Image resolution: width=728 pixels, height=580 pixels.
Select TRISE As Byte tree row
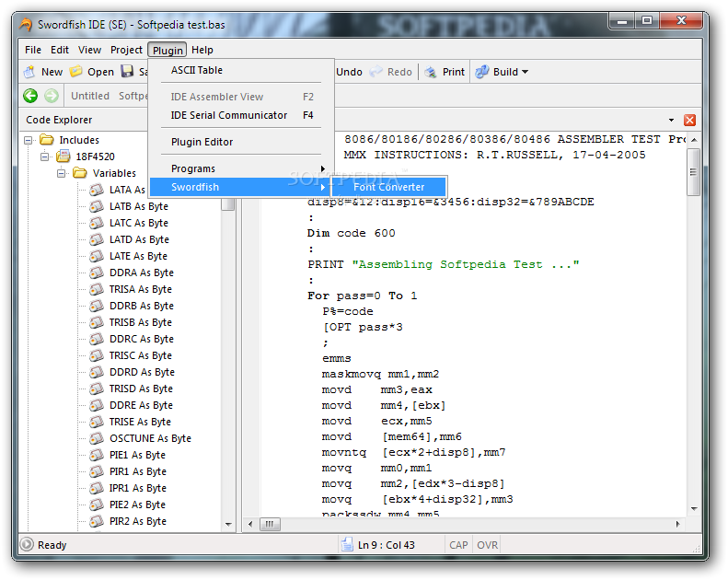(140, 422)
